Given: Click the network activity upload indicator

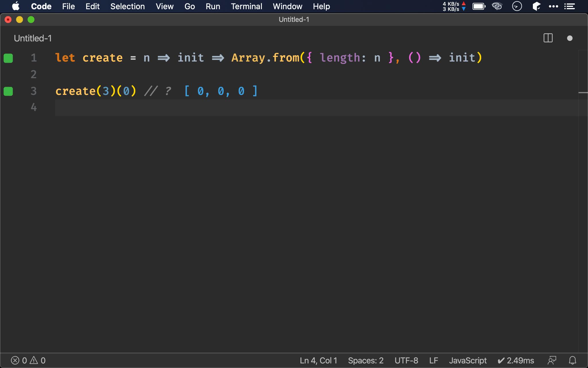Looking at the screenshot, I should pyautogui.click(x=464, y=4).
